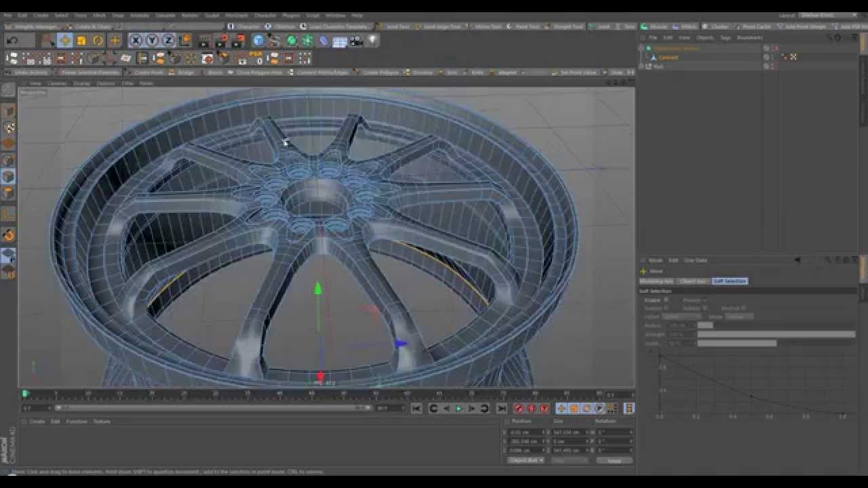The image size is (868, 488).
Task: Select the Null object in Object Manager
Action: point(658,66)
